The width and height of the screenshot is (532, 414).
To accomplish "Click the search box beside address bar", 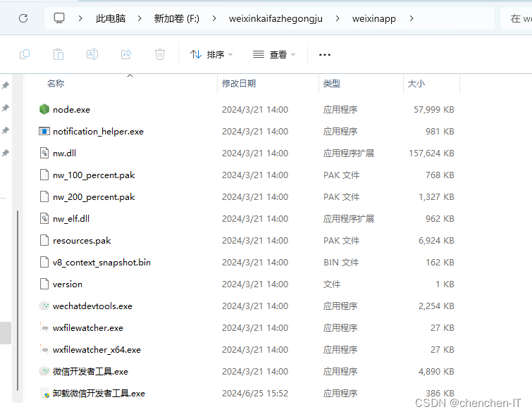I will pos(516,18).
